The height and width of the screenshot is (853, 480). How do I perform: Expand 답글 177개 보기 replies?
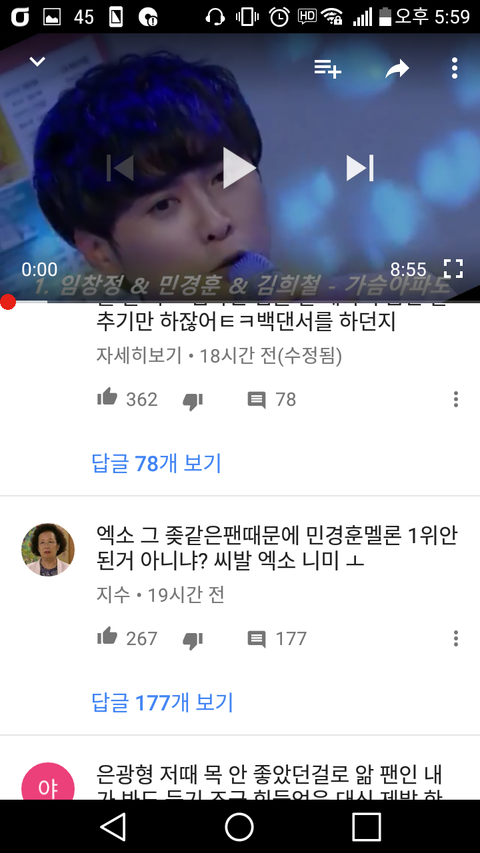(162, 702)
